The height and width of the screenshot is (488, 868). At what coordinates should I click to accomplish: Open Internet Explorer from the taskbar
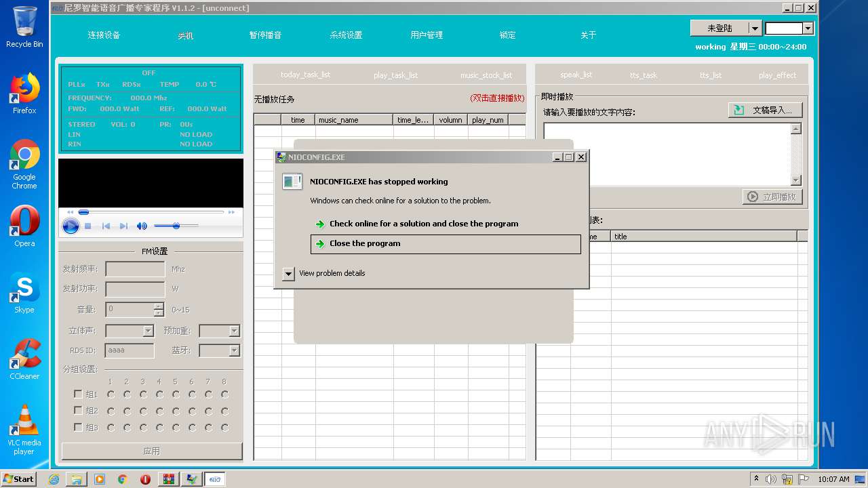tap(54, 479)
